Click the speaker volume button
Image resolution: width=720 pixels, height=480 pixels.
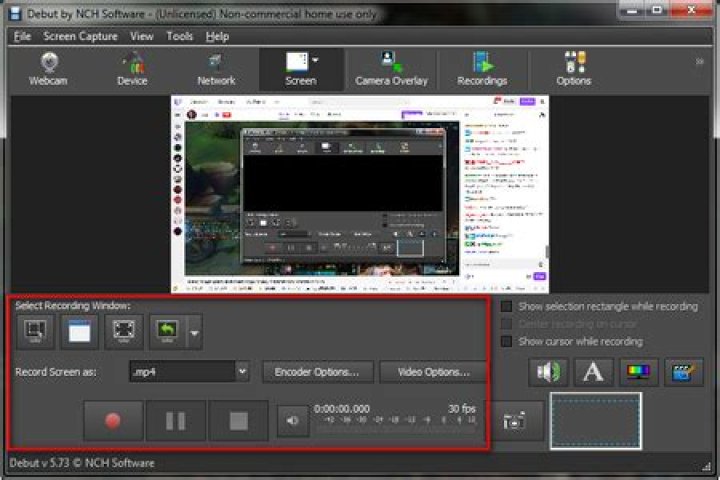[292, 421]
